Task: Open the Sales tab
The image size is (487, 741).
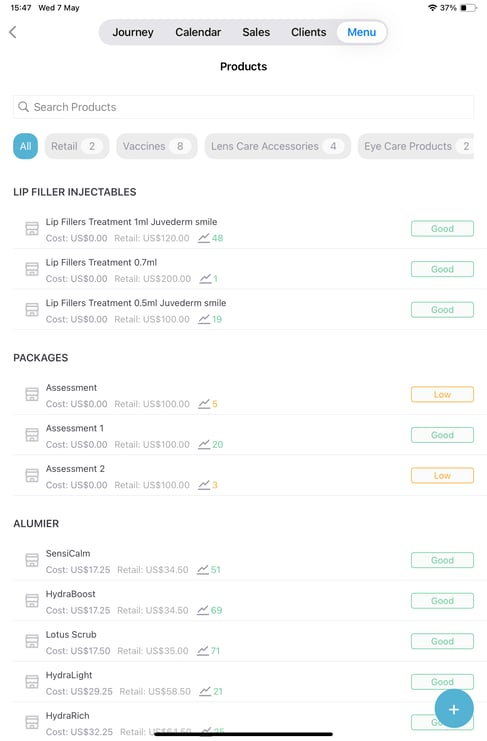Action: click(x=256, y=32)
